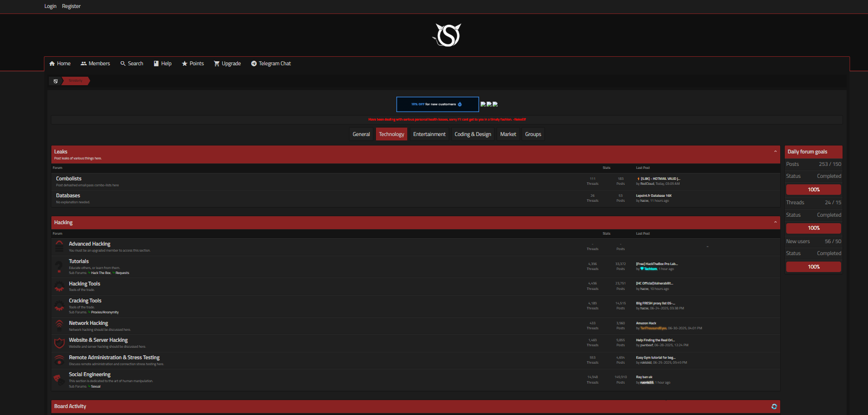This screenshot has width=868, height=415.
Task: Open the Requests sub-forum
Action: (122, 273)
